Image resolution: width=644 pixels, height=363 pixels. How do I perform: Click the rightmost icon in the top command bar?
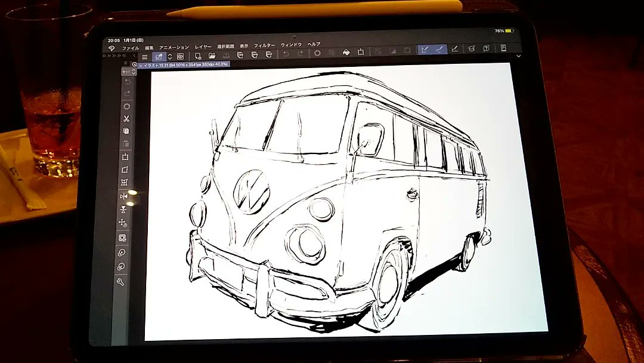tap(503, 48)
